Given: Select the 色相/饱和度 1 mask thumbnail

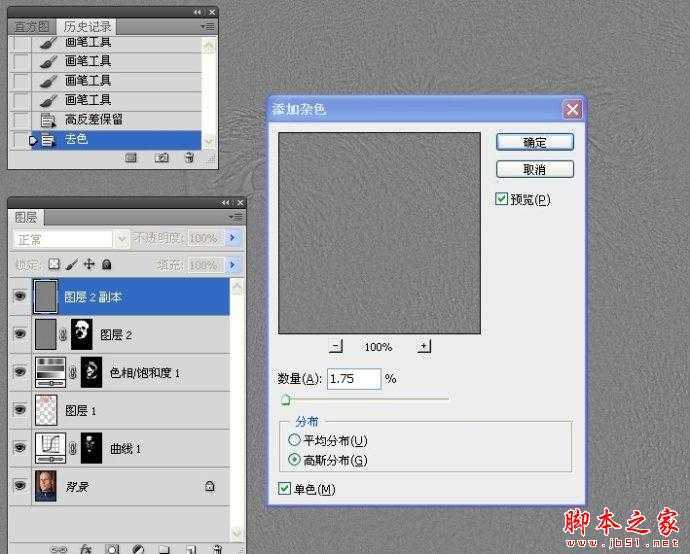Looking at the screenshot, I should point(92,372).
